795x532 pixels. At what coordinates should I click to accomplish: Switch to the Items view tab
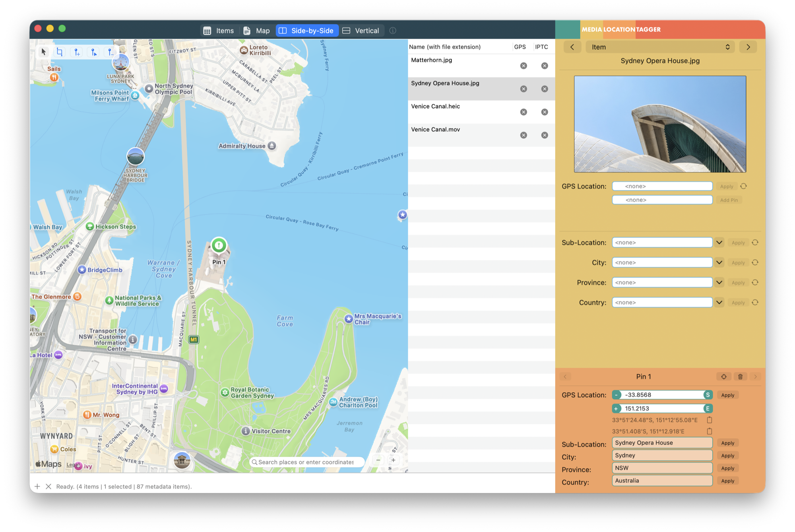[x=219, y=31]
